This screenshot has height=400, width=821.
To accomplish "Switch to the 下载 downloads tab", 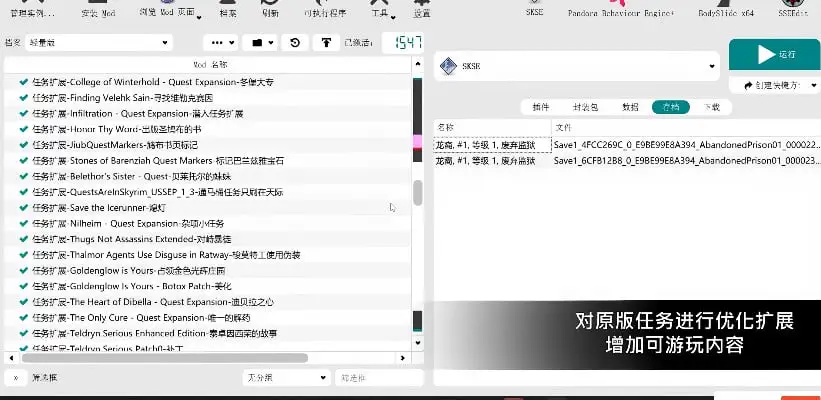I will pyautogui.click(x=712, y=107).
